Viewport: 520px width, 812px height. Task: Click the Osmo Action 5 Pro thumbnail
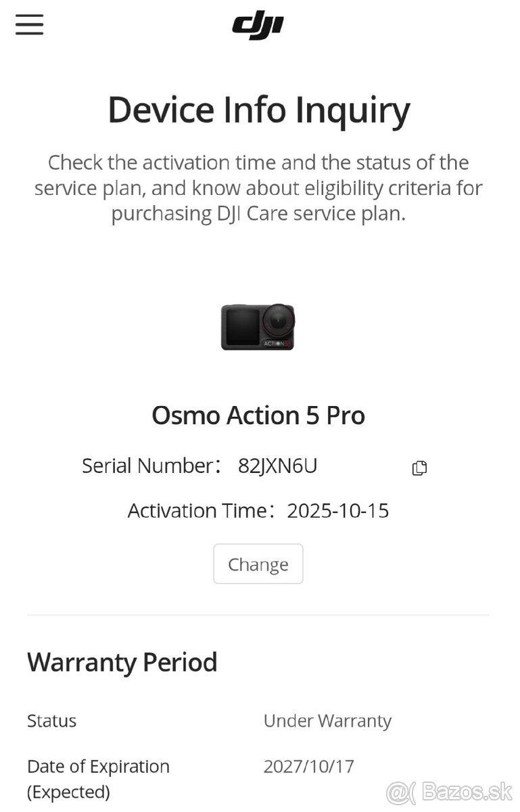pos(260,328)
